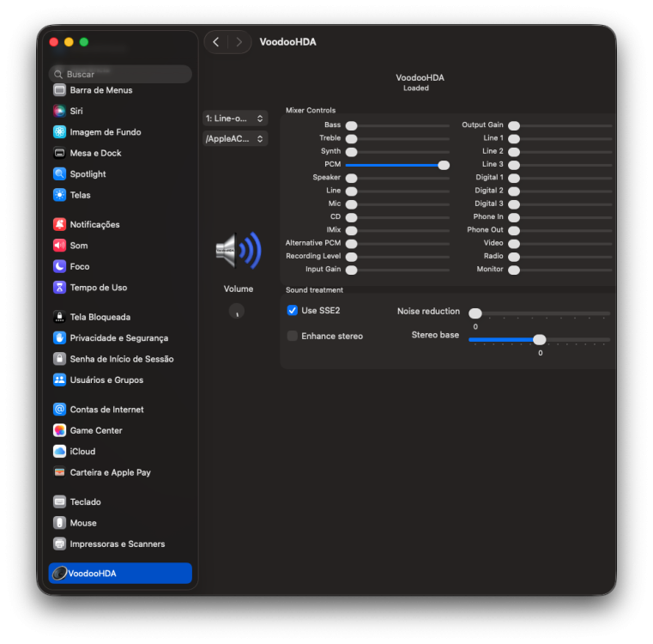
Task: Click the Speaker slider knob
Action: point(352,179)
